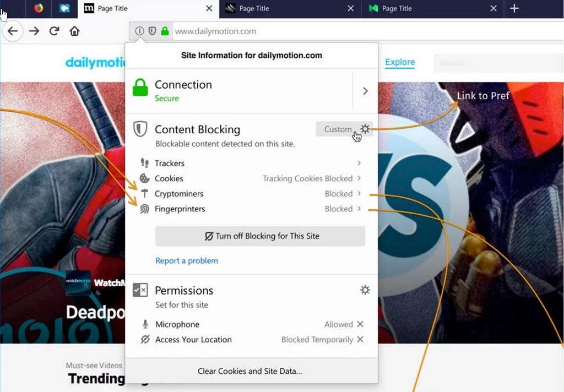Switch to the second Page Title tab

[290, 9]
